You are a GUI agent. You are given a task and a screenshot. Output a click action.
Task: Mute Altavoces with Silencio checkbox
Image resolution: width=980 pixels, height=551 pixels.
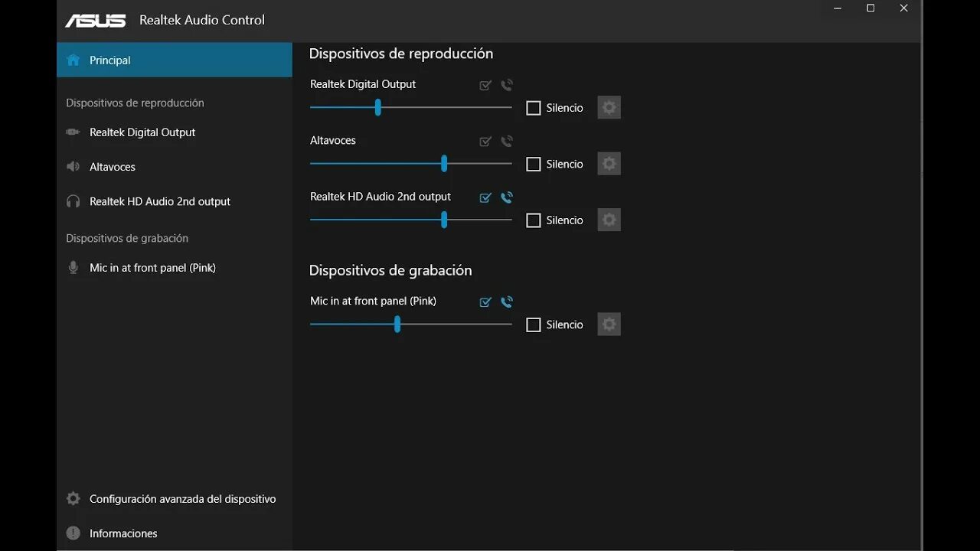(x=534, y=164)
